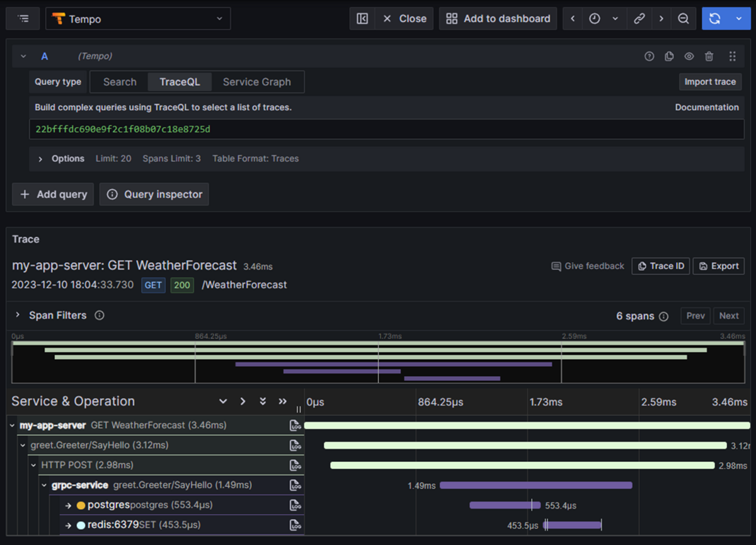
Task: Click the grpc-service purple span bar
Action: click(536, 485)
